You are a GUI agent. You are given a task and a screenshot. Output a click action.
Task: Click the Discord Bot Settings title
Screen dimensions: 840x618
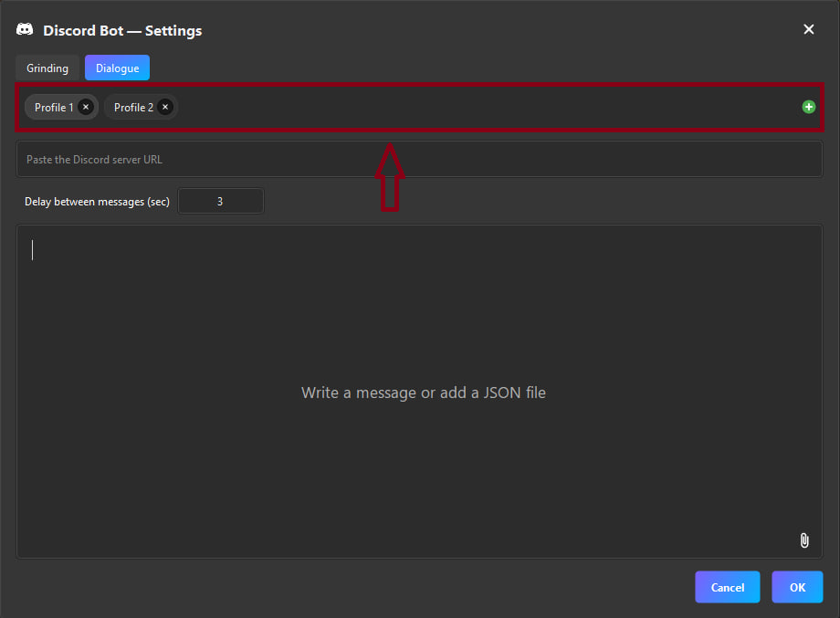[x=122, y=30]
